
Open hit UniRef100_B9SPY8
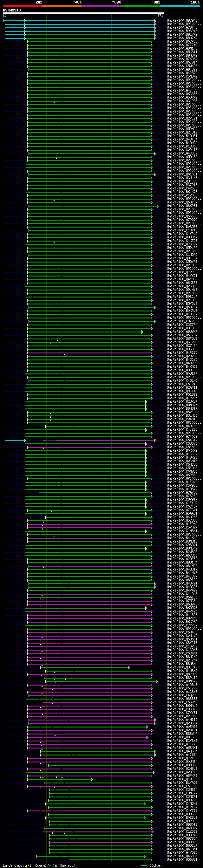182,31
